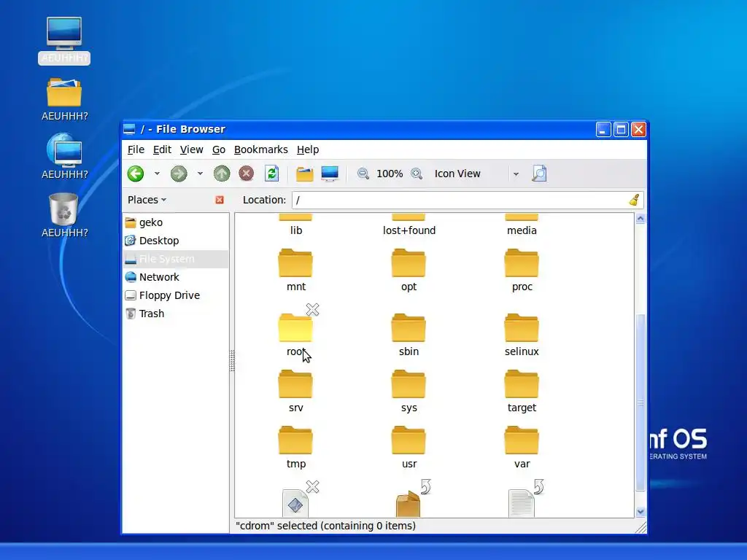Open the Bookmarks menu
Image resolution: width=747 pixels, height=560 pixels.
click(261, 149)
